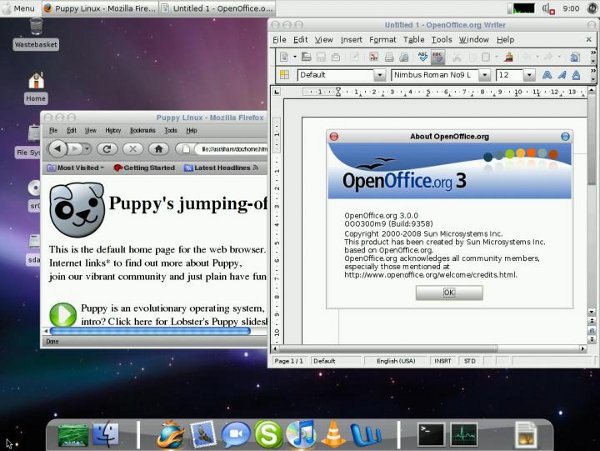Click the Firefox Home button
600x451 pixels.
coord(158,149)
